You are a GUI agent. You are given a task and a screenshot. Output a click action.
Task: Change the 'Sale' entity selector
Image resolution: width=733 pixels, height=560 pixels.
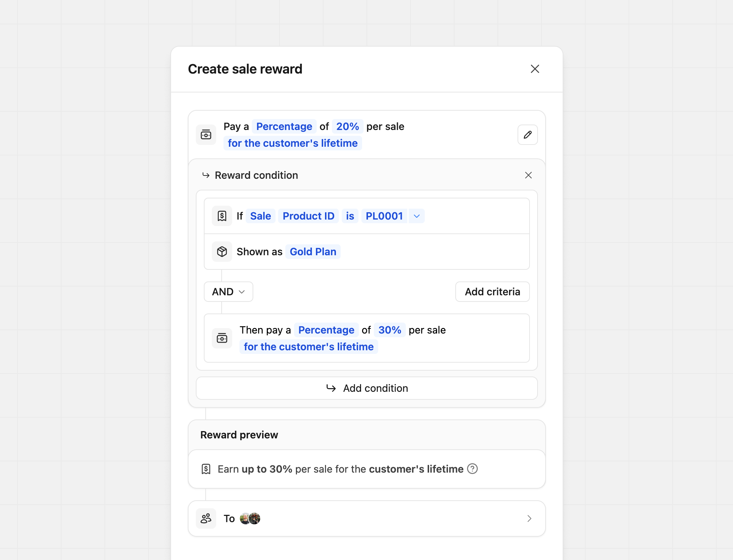pyautogui.click(x=260, y=216)
